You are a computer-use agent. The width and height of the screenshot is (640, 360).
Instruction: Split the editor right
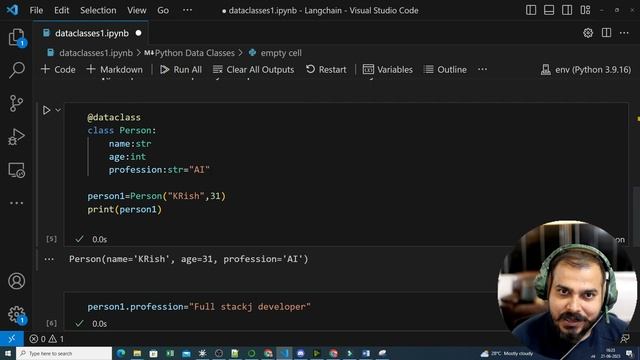[606, 33]
